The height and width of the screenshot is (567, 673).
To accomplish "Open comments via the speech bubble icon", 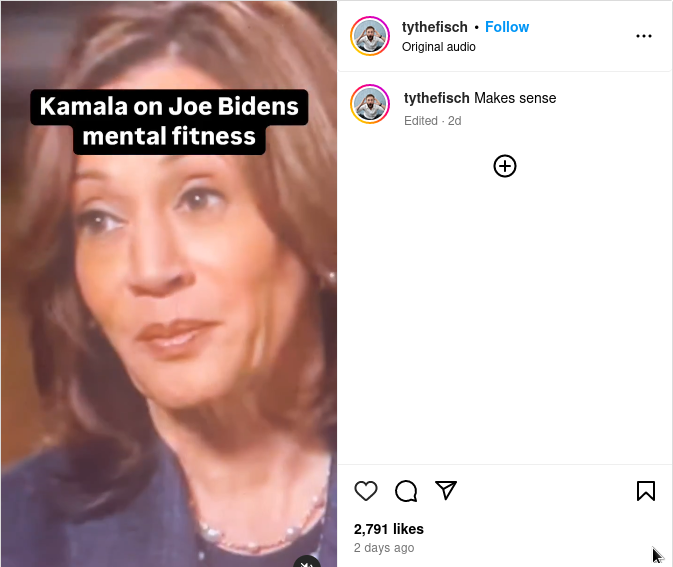I will point(406,491).
